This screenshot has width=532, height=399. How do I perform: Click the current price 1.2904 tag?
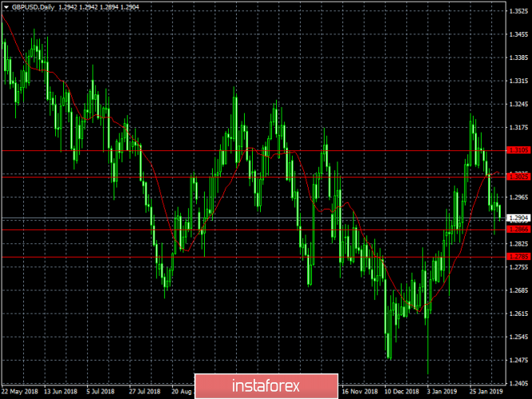[x=519, y=217]
